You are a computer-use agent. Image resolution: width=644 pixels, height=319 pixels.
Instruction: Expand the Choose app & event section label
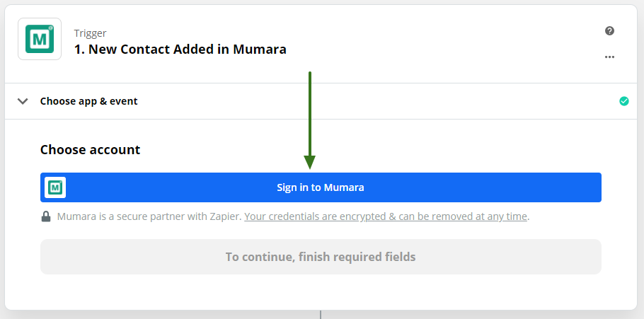pyautogui.click(x=88, y=101)
